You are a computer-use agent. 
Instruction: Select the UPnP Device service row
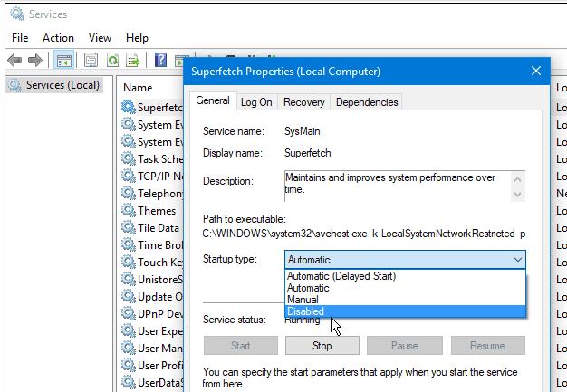[x=152, y=313]
